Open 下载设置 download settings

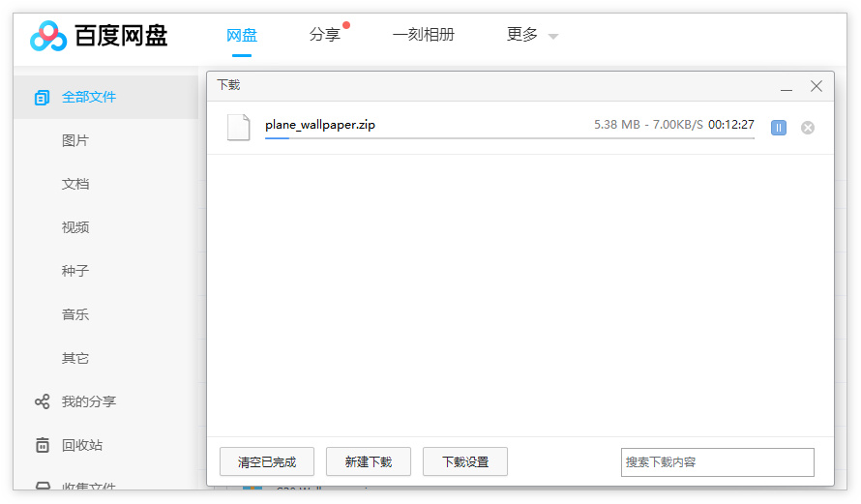[465, 461]
